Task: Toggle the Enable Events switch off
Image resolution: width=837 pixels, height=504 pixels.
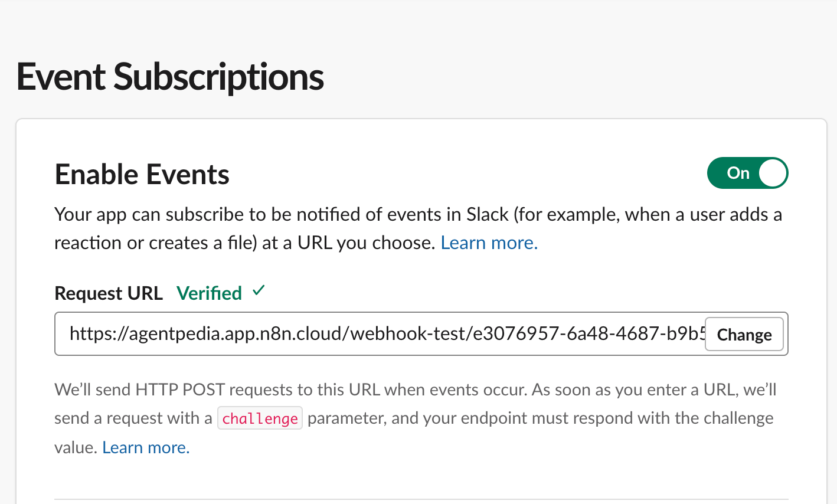Action: (x=747, y=173)
